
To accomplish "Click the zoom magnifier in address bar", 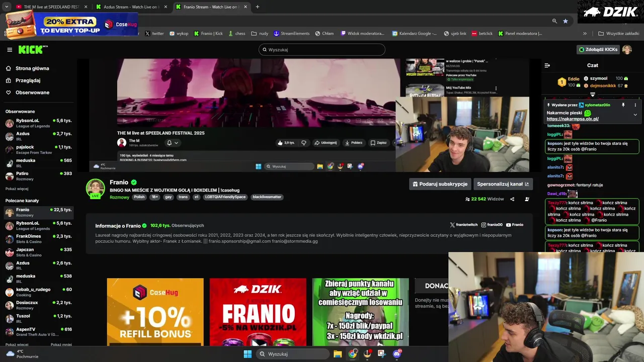I will pos(554,21).
